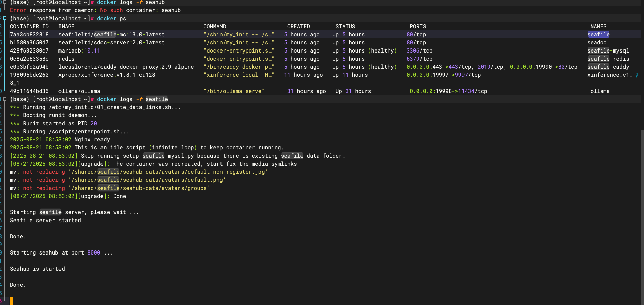Viewport: 644px width, 305px height.
Task: Click port mapping 6379/tcp
Action: point(419,59)
